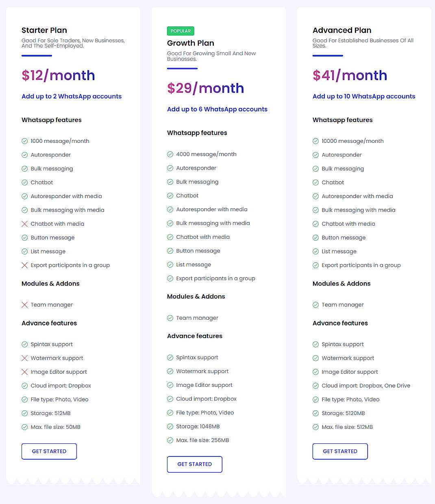
Task: Click the checkmark icon beside 1000 message/month
Action: [x=24, y=141]
